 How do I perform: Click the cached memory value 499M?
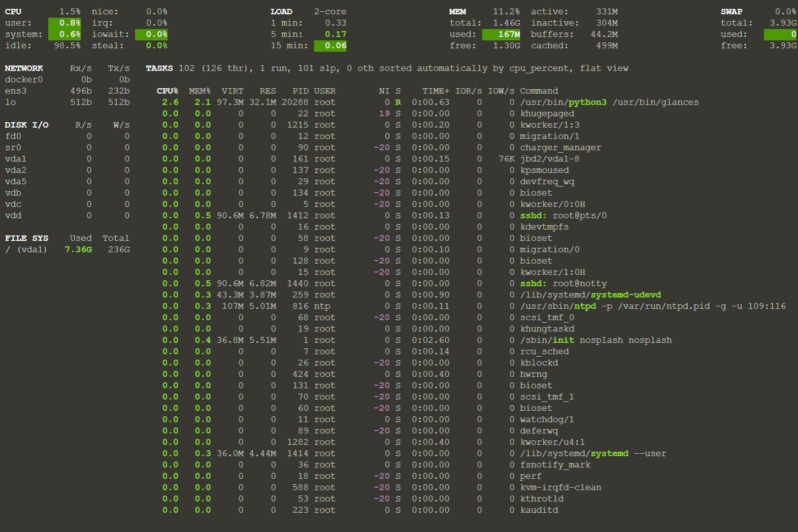tap(607, 45)
